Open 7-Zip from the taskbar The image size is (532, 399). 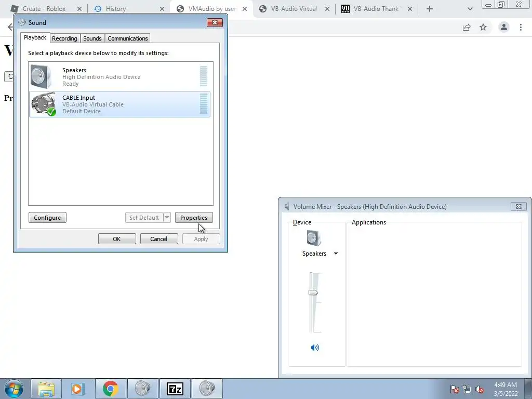175,389
